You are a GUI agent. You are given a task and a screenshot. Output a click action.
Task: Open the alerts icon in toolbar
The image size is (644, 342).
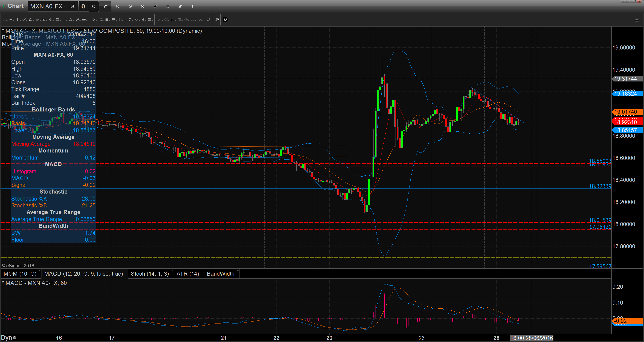click(x=143, y=6)
